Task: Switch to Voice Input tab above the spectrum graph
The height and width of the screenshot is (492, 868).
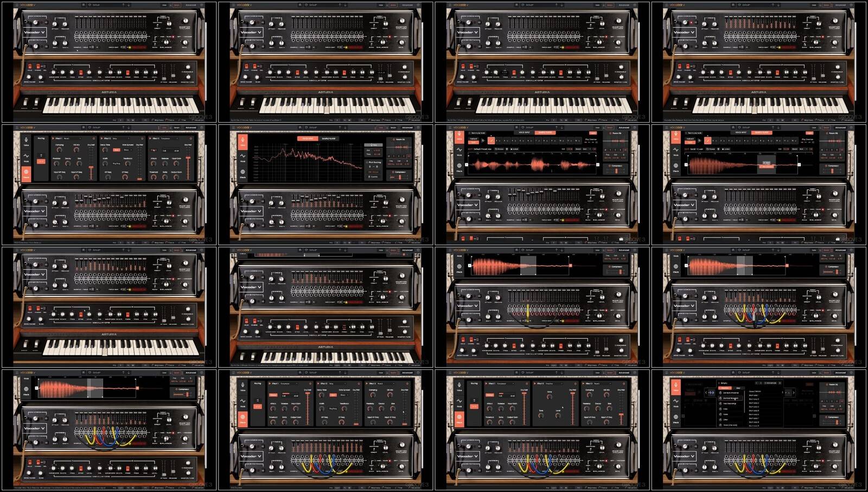Action: 308,138
